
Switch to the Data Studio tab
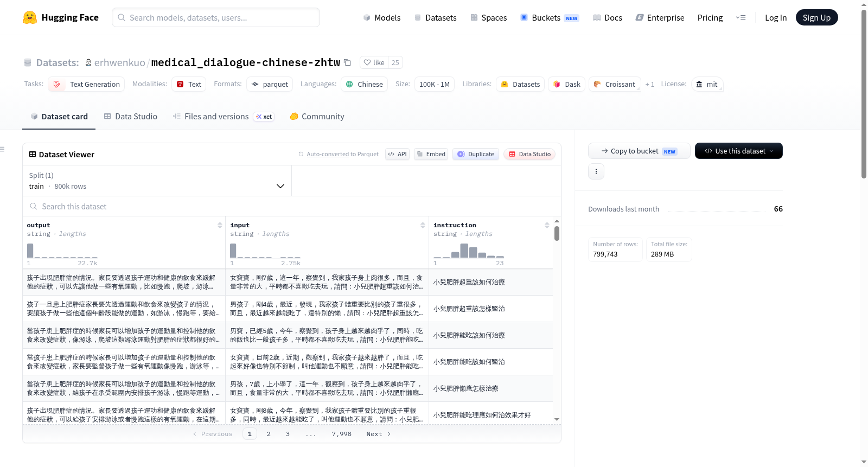131,116
